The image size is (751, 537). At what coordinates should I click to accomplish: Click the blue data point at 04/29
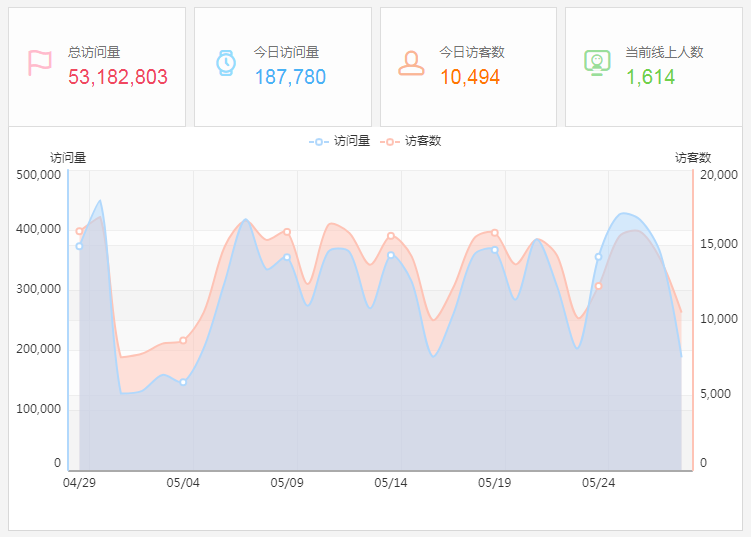coord(79,246)
